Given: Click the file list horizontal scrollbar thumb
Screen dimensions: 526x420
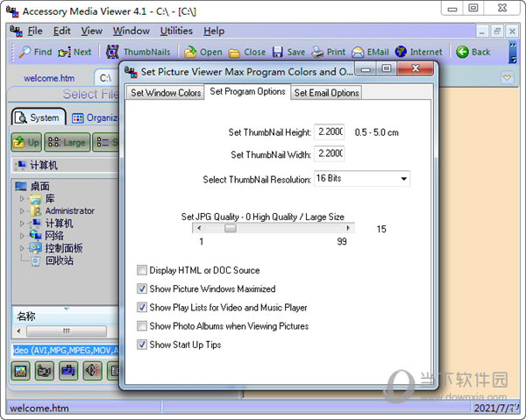Looking at the screenshot, I should 67,331.
